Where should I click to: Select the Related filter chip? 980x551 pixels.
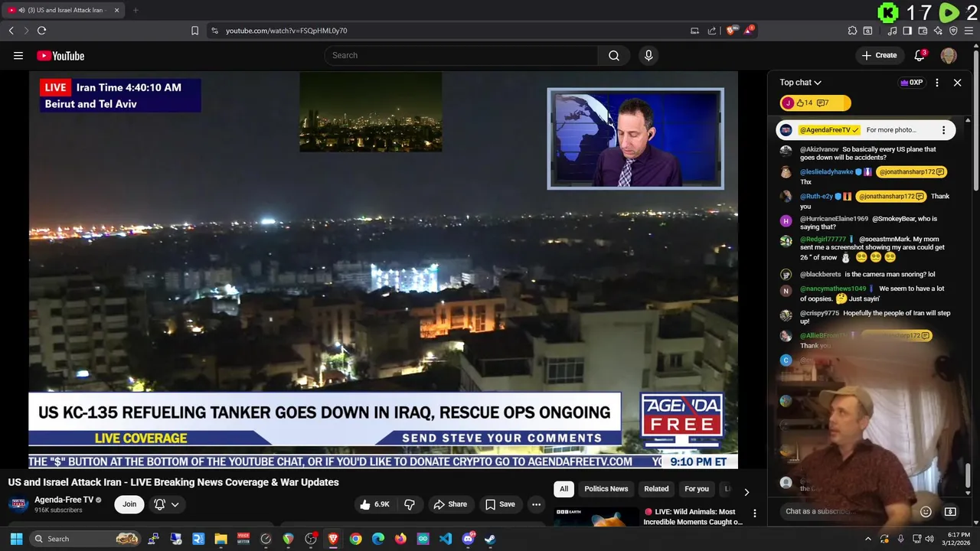pos(656,489)
